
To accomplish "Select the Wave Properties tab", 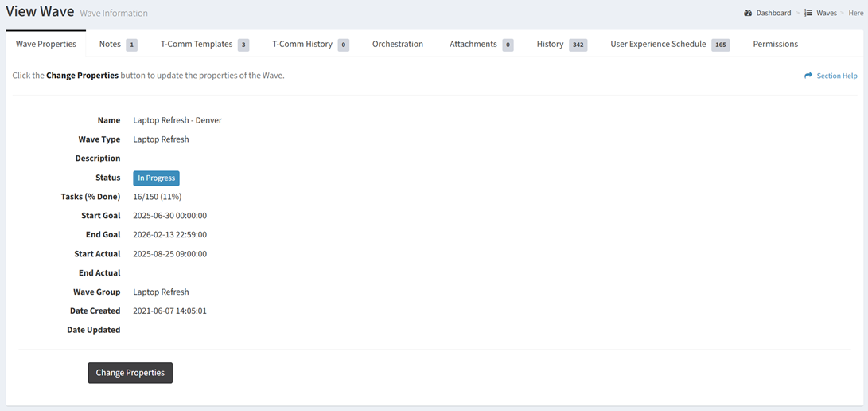I will pyautogui.click(x=46, y=45).
